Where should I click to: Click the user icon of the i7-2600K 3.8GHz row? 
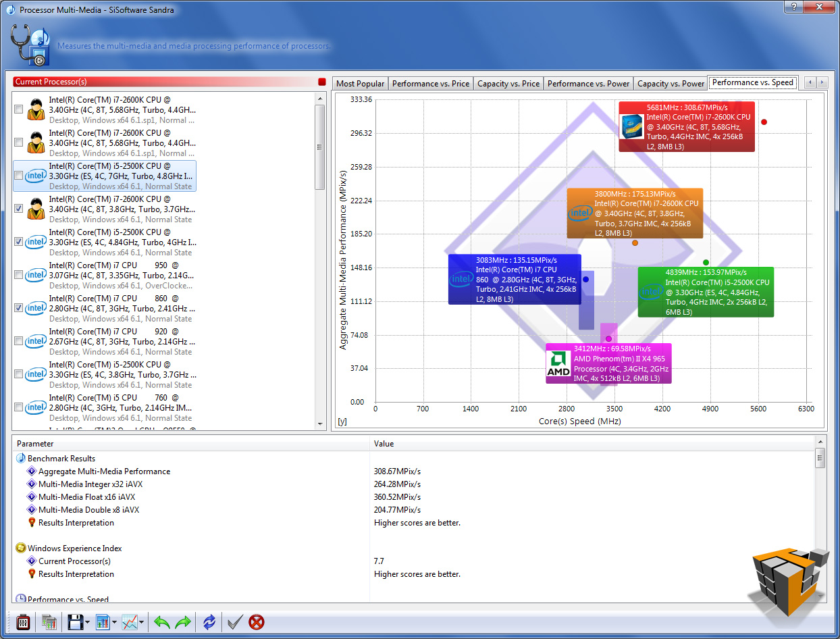(36, 209)
